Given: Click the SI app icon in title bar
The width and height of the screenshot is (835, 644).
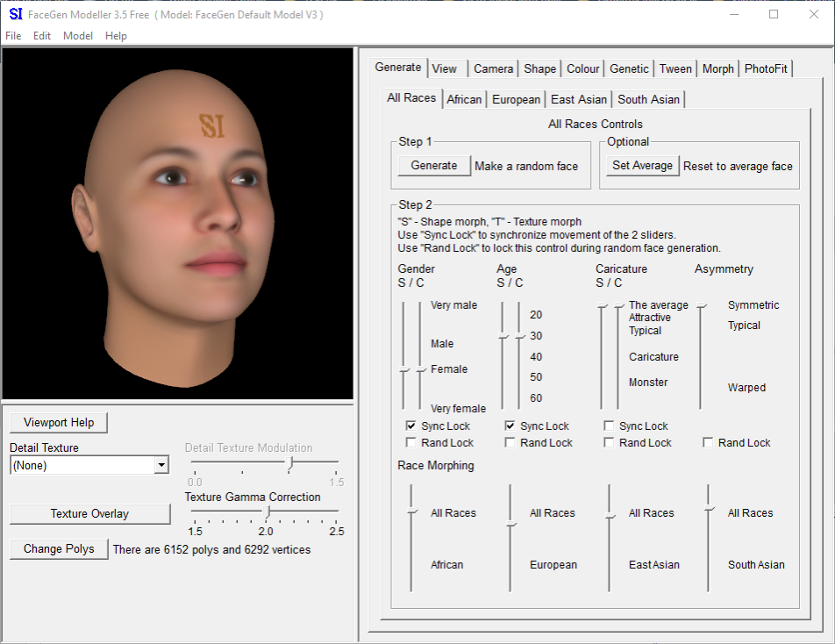Looking at the screenshot, I should point(15,14).
